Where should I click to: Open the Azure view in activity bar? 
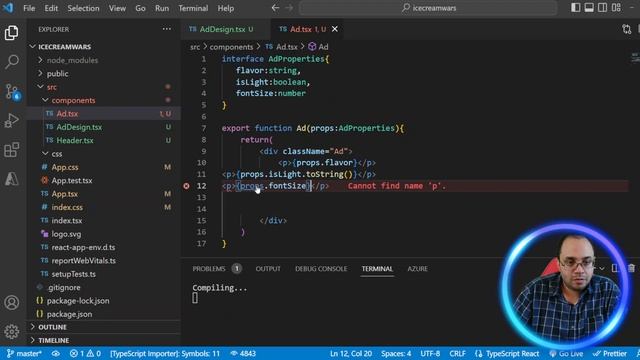[x=11, y=179]
